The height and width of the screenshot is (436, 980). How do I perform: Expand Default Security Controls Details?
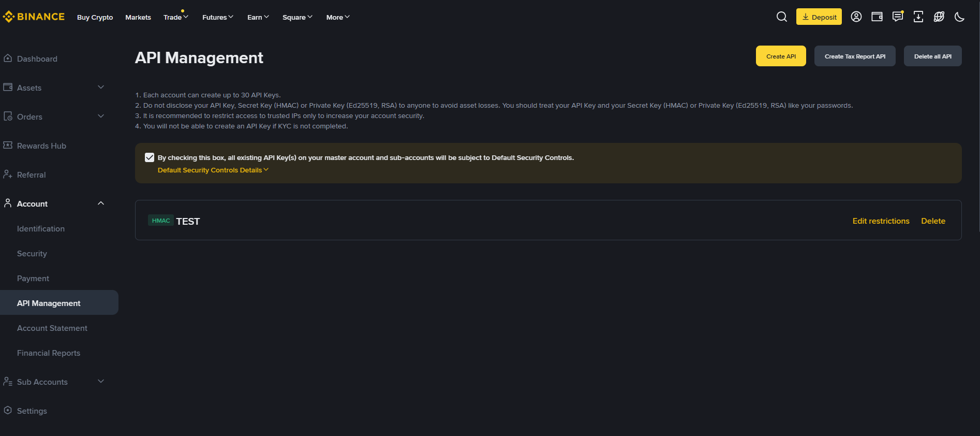point(213,170)
